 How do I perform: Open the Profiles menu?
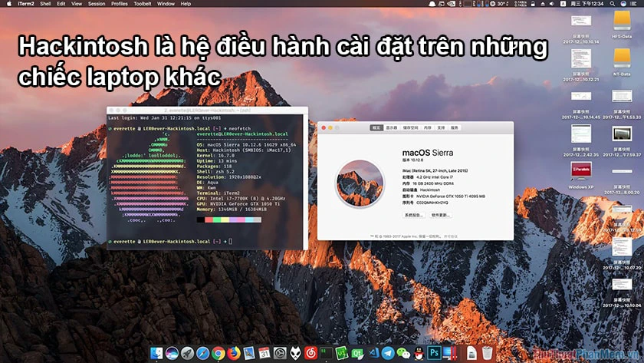119,4
